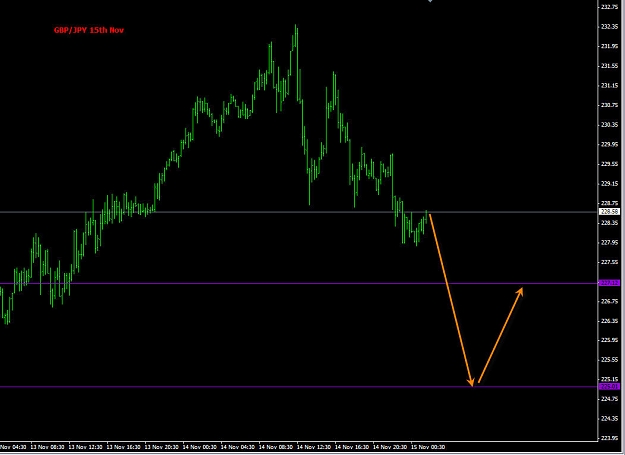Click the 229.15 price axis label
The image size is (625, 455).
(x=609, y=184)
